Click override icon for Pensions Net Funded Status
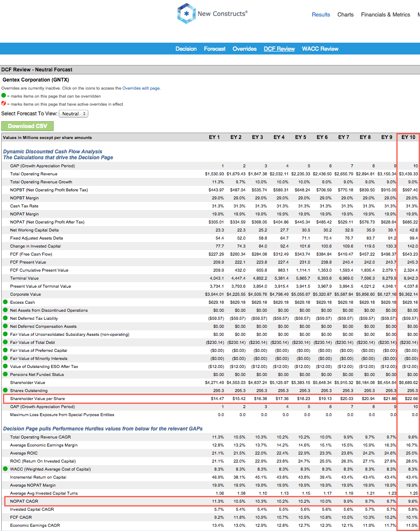Image resolution: width=420 pixels, height=531 pixels. pyautogui.click(x=5, y=374)
